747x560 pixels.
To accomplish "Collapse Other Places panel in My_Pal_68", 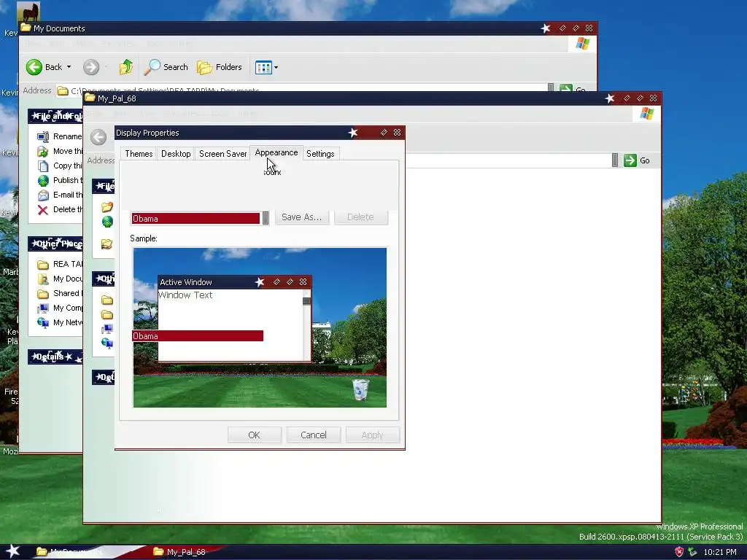I will 104,278.
